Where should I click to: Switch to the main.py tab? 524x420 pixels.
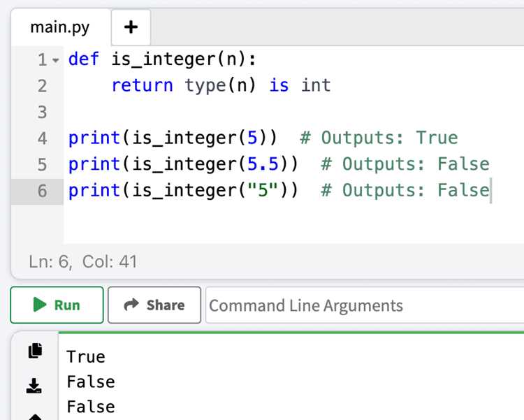pos(60,27)
